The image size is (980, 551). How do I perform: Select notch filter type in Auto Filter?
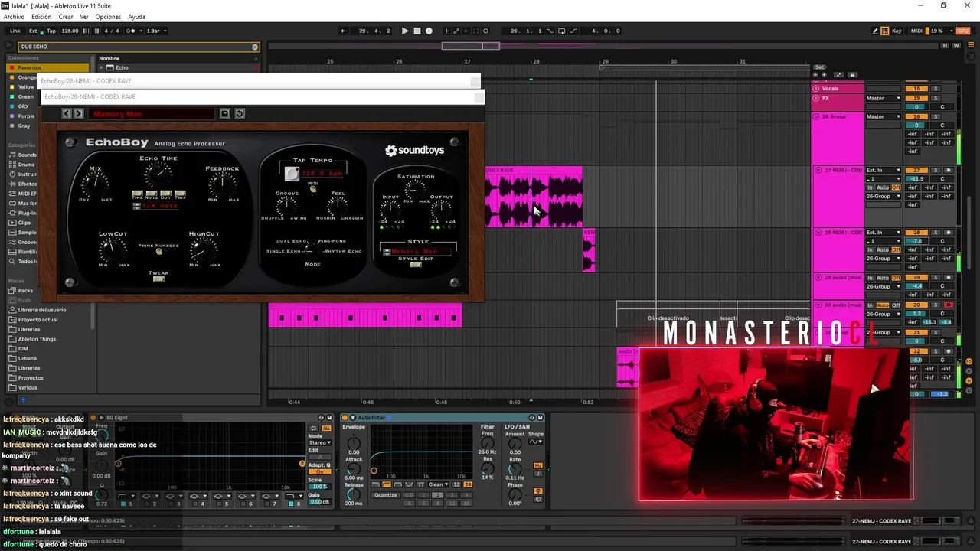[x=408, y=484]
